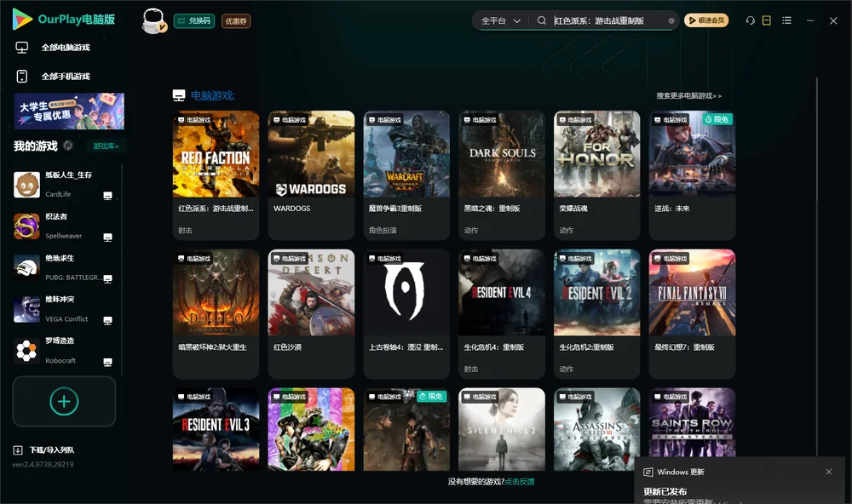
Task: Open Dark Souls 黑暗之魂 card
Action: click(502, 175)
